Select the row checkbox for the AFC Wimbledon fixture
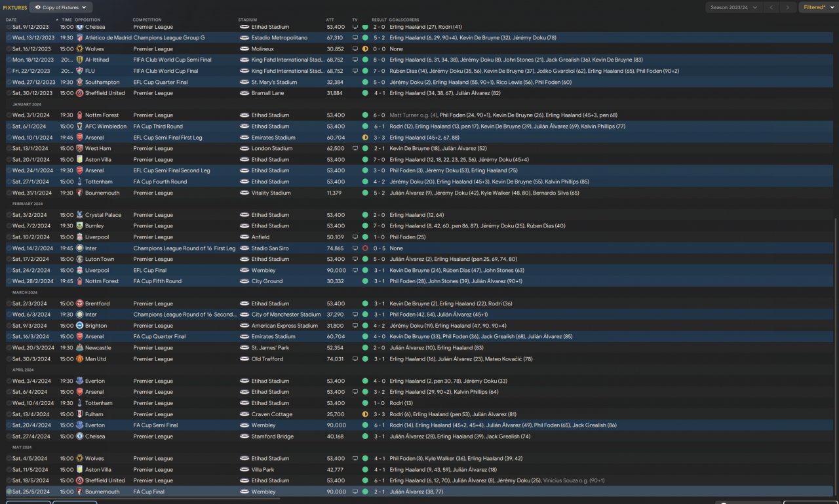Image resolution: width=839 pixels, height=504 pixels. coord(9,126)
